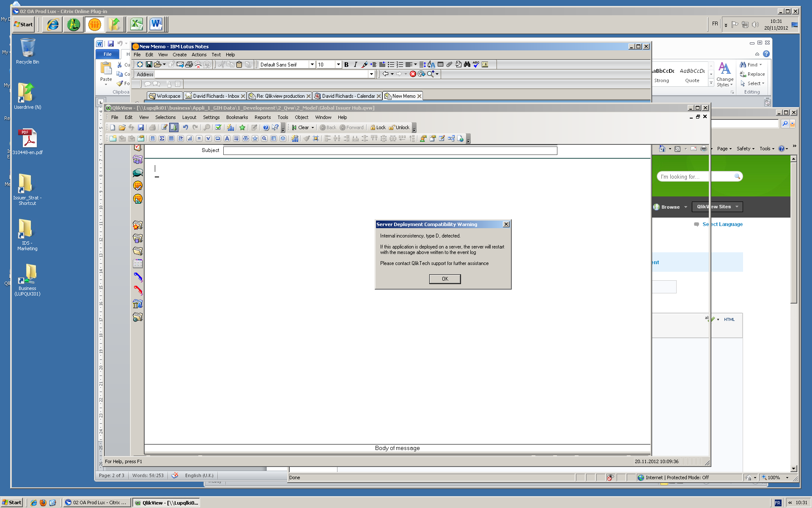The image size is (812, 508).
Task: Click the red Stop icon in Lotus Notes
Action: pyautogui.click(x=413, y=74)
